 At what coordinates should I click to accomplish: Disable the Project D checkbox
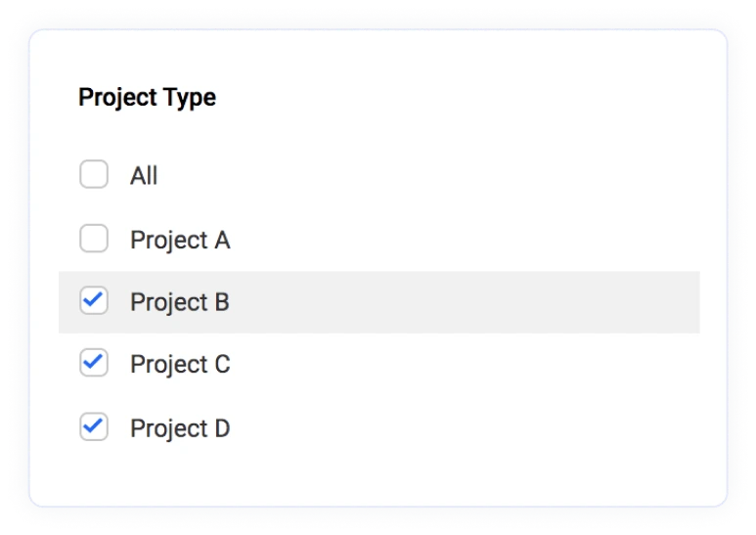point(94,426)
